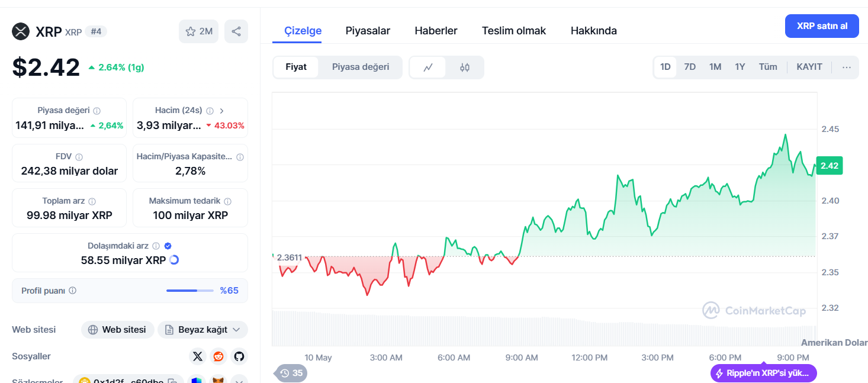Click the 12:00 PM time axis label
Image resolution: width=868 pixels, height=383 pixels.
tap(589, 358)
